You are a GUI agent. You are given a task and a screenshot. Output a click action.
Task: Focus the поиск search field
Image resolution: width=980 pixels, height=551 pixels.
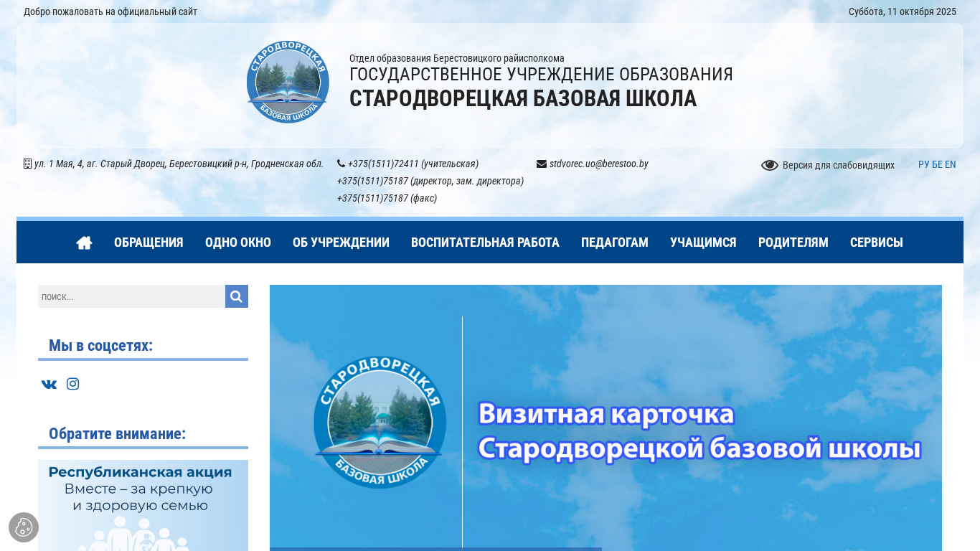click(131, 296)
